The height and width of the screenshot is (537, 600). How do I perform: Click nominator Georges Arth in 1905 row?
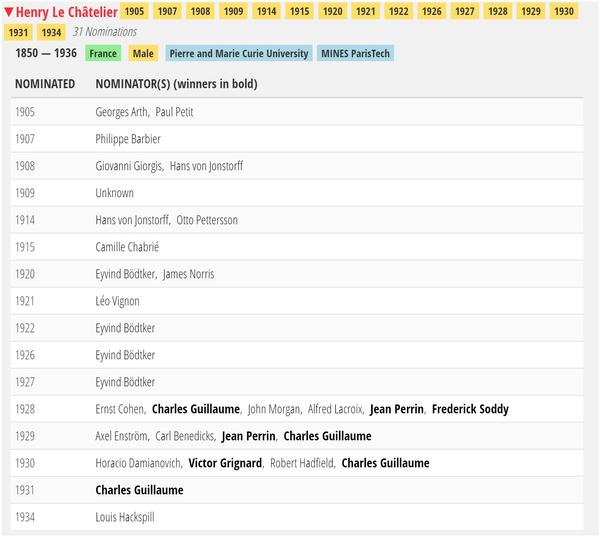(x=122, y=112)
